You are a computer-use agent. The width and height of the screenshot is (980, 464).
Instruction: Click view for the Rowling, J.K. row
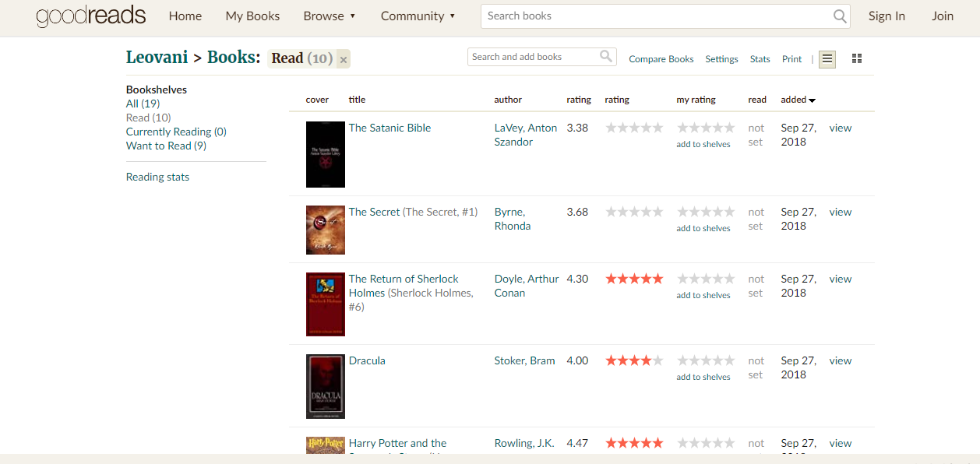click(841, 443)
